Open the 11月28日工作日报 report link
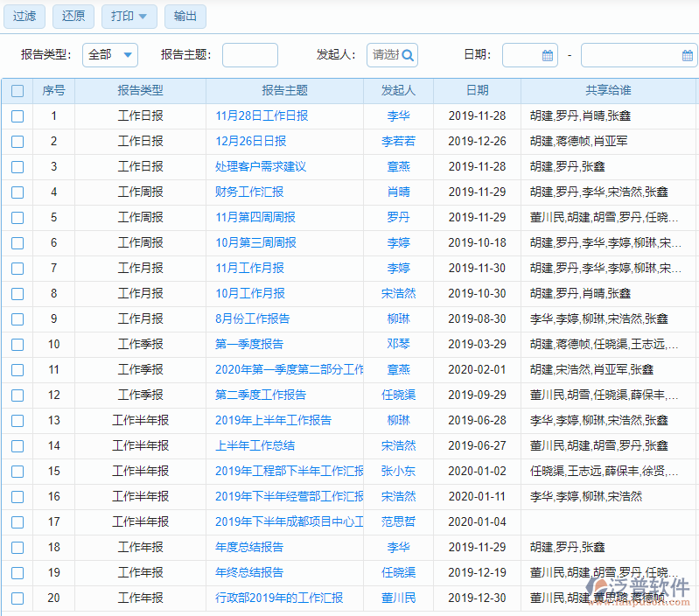Image resolution: width=699 pixels, height=616 pixels. pyautogui.click(x=262, y=116)
